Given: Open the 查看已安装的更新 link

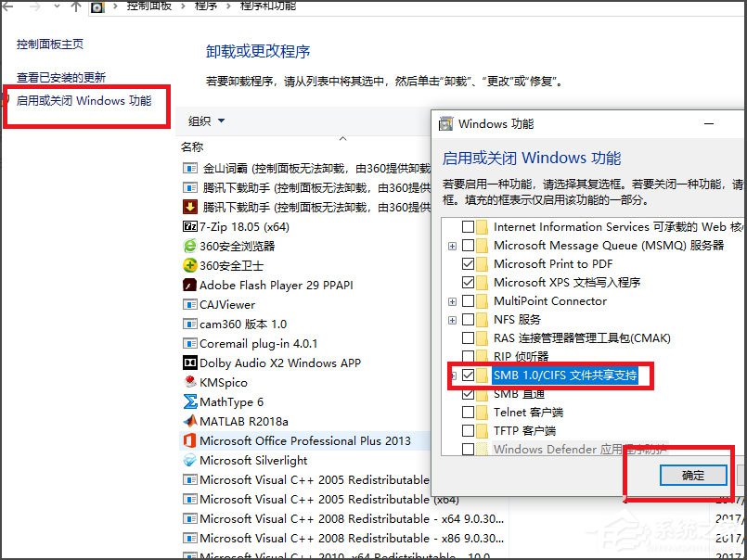Looking at the screenshot, I should (x=60, y=77).
